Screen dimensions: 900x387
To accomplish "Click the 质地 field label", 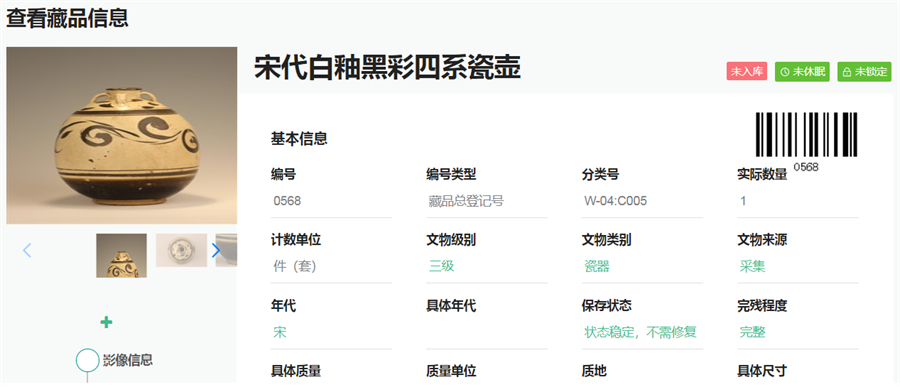I will coord(594,371).
